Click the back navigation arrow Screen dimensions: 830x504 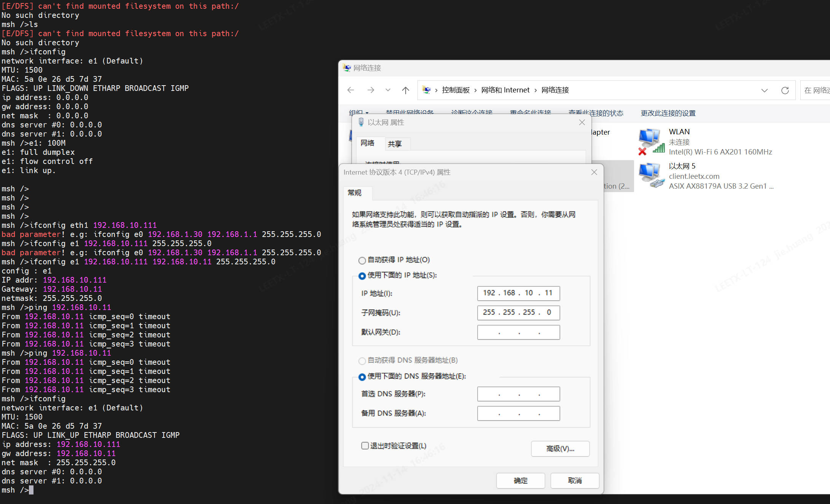(350, 90)
